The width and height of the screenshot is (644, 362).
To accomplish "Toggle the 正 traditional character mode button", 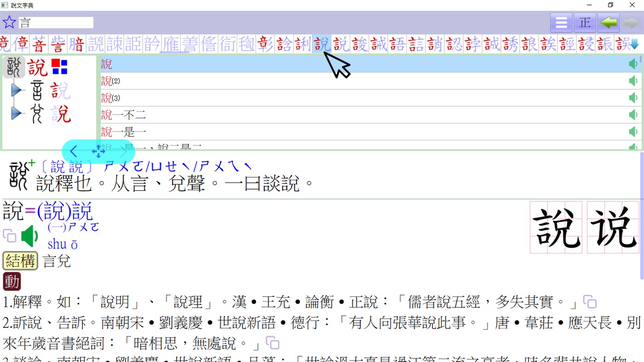I will pyautogui.click(x=584, y=22).
